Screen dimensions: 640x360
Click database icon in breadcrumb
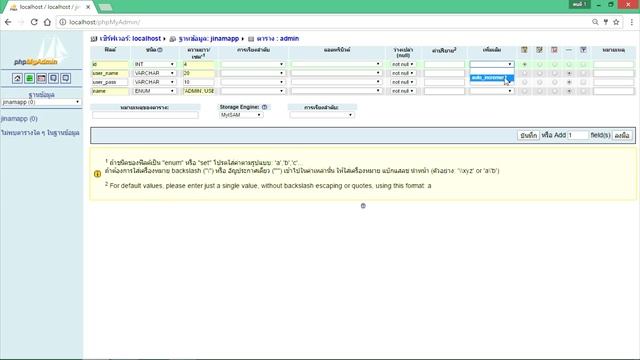[172, 39]
